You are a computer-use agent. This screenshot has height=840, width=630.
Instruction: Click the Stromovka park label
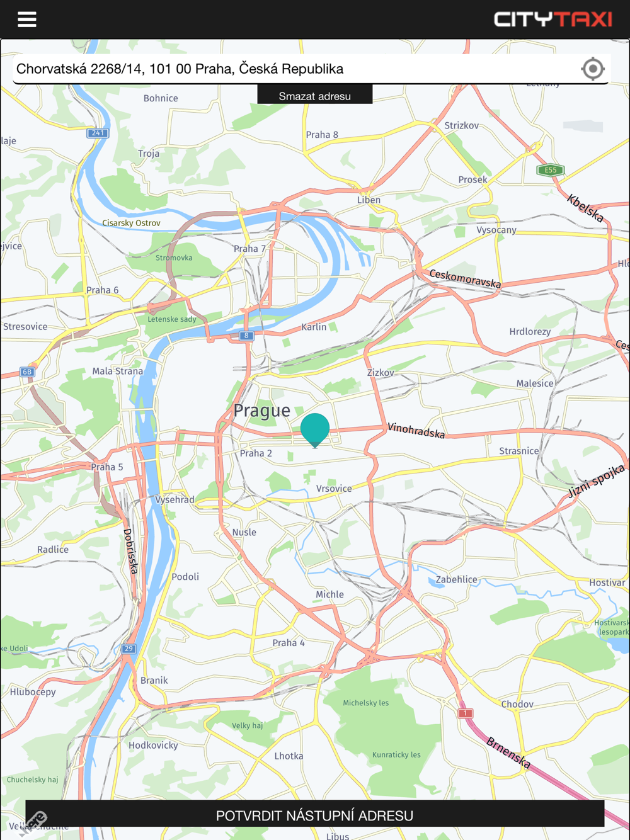[x=174, y=258]
